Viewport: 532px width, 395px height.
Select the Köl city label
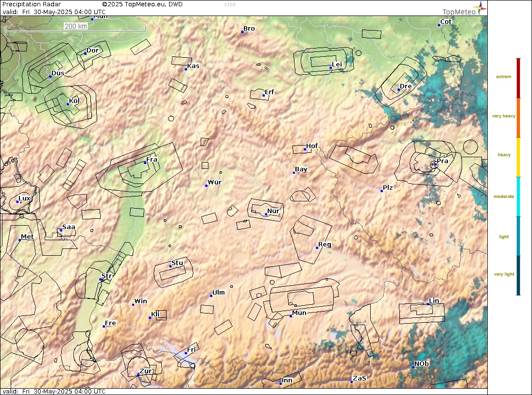(x=74, y=100)
